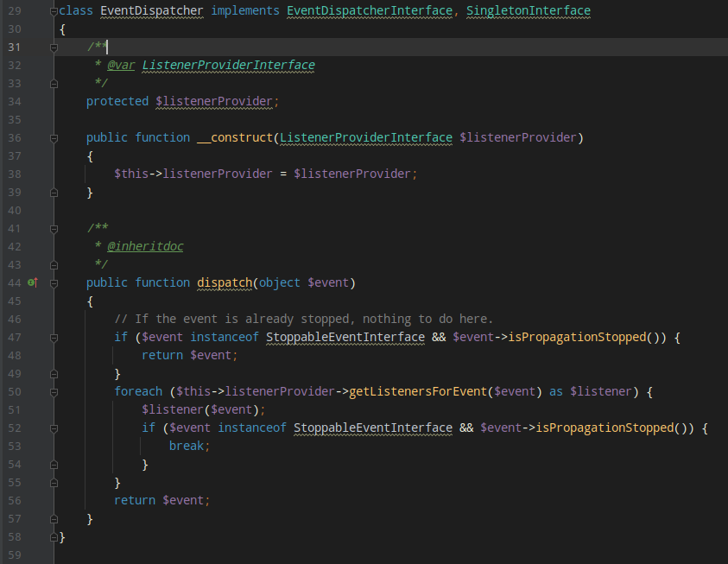Click fold end marker on line 57
This screenshot has width=728, height=564.
click(x=54, y=519)
